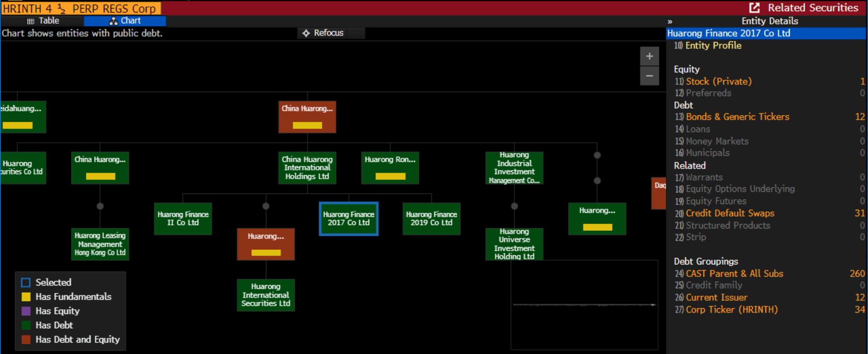Select Huarong International Securities Ltd node
This screenshot has width=868, height=354.
(x=266, y=295)
